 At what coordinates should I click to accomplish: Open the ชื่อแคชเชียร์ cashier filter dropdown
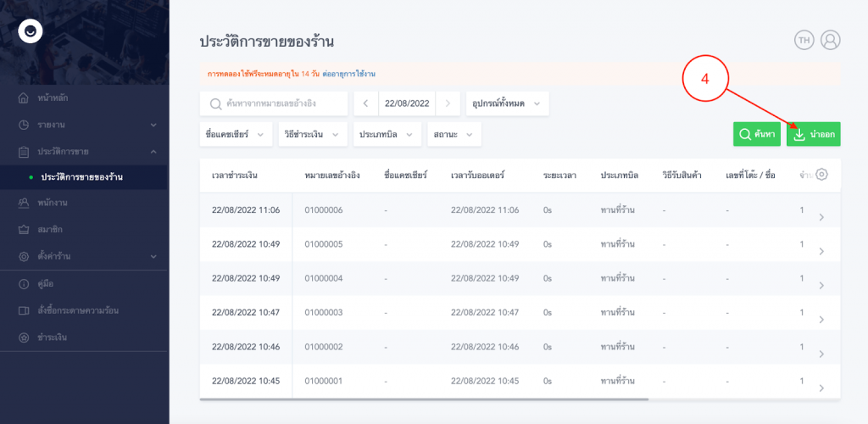pos(236,134)
